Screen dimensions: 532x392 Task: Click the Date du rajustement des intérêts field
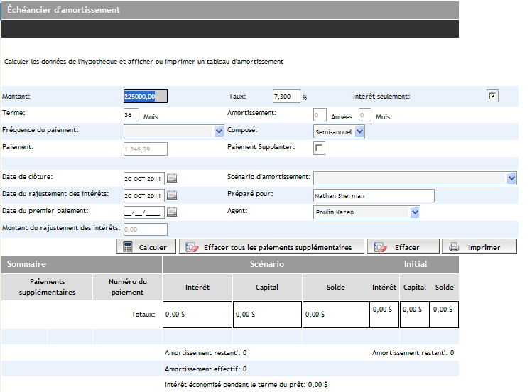coord(144,196)
